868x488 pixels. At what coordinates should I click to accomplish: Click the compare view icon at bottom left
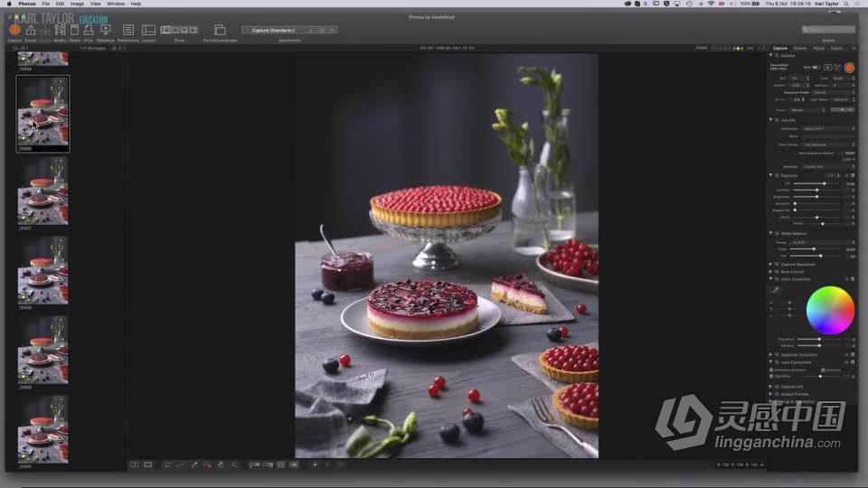pyautogui.click(x=135, y=465)
